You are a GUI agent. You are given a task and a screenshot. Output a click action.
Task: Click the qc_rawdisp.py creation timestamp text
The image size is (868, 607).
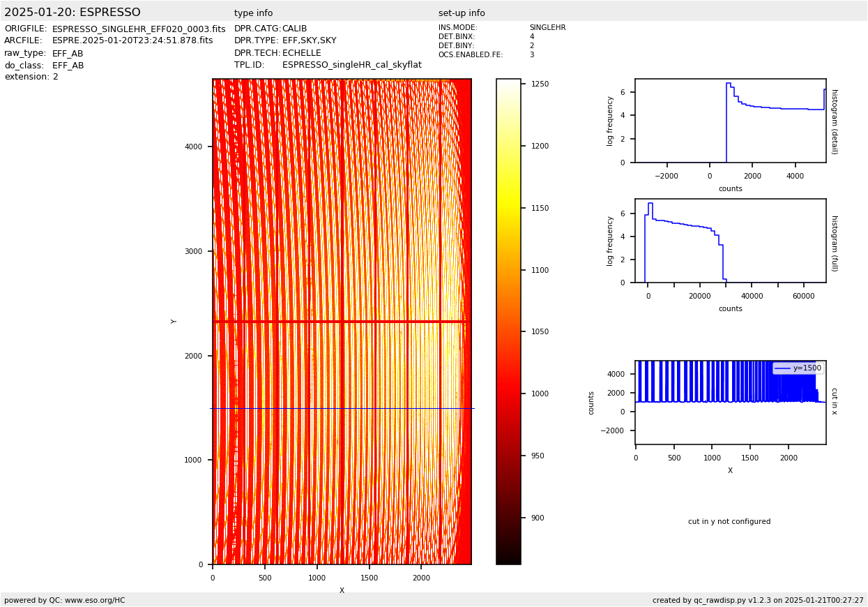click(758, 600)
